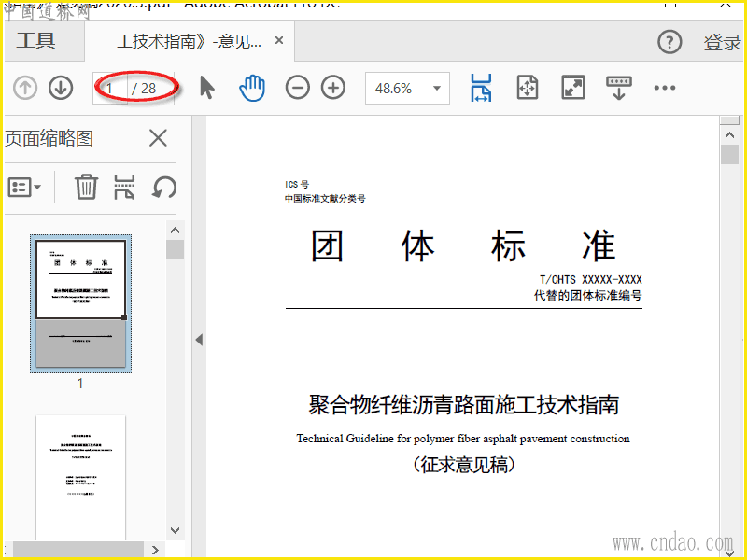The width and height of the screenshot is (747, 560).
Task: Fit one full page icon
Action: pyautogui.click(x=528, y=88)
